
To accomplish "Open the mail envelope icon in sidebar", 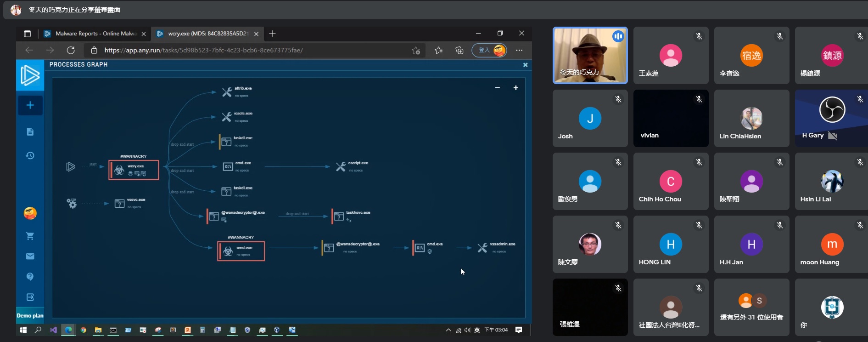I will (x=30, y=256).
